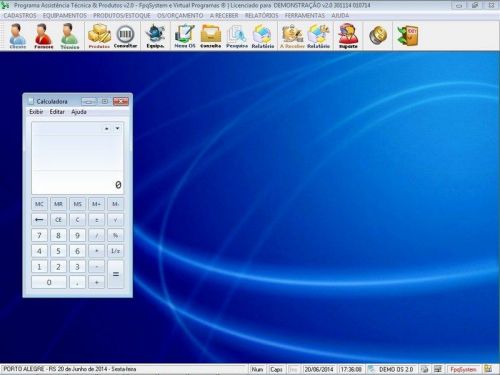Click the calculator backspace arrow button

pos(39,220)
